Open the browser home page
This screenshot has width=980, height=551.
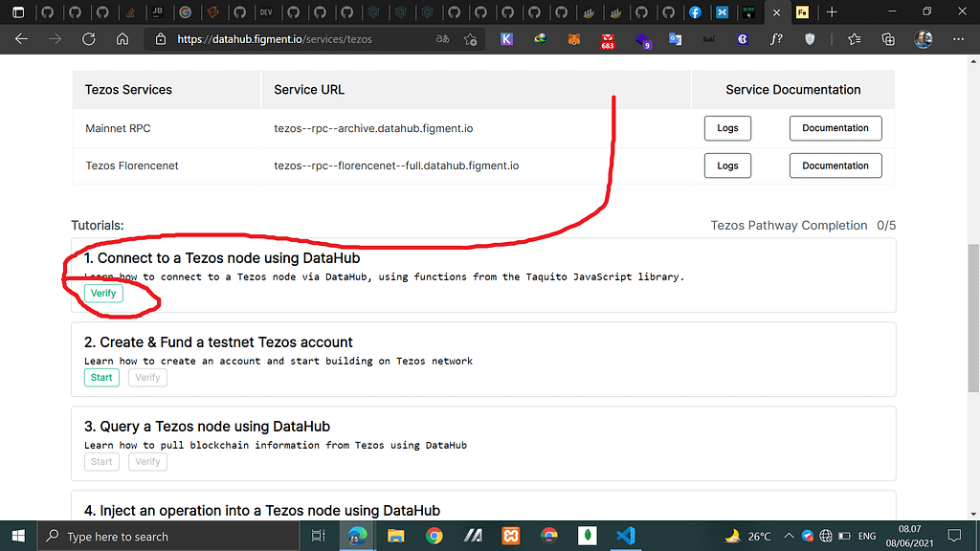point(122,39)
